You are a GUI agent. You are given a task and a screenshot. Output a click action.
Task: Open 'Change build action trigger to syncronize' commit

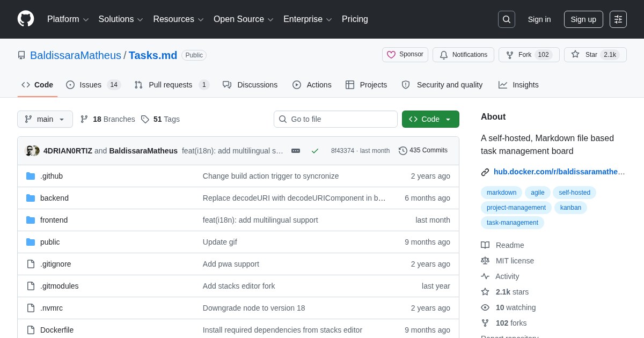coord(270,176)
